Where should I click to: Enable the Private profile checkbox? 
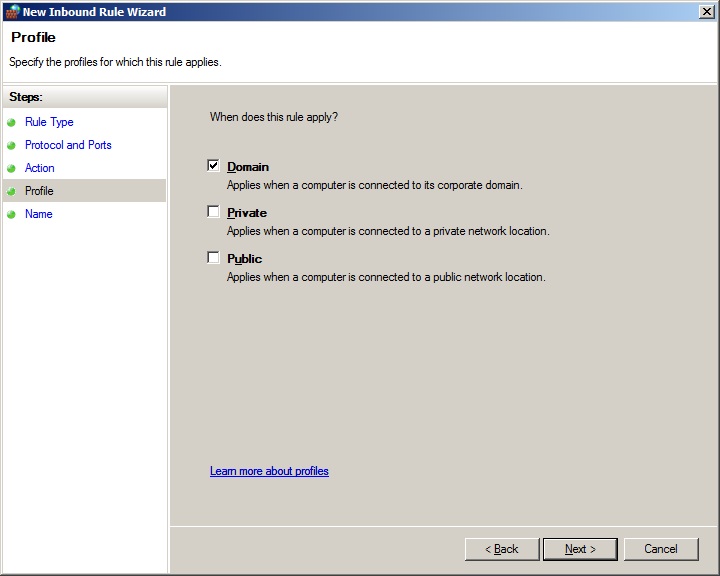point(213,212)
